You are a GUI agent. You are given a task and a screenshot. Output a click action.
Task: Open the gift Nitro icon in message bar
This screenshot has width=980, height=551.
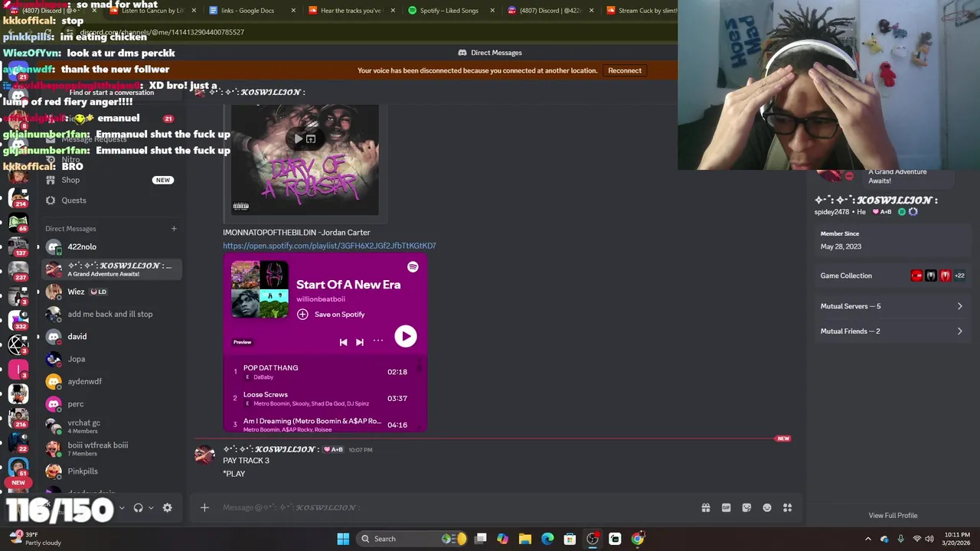click(706, 507)
